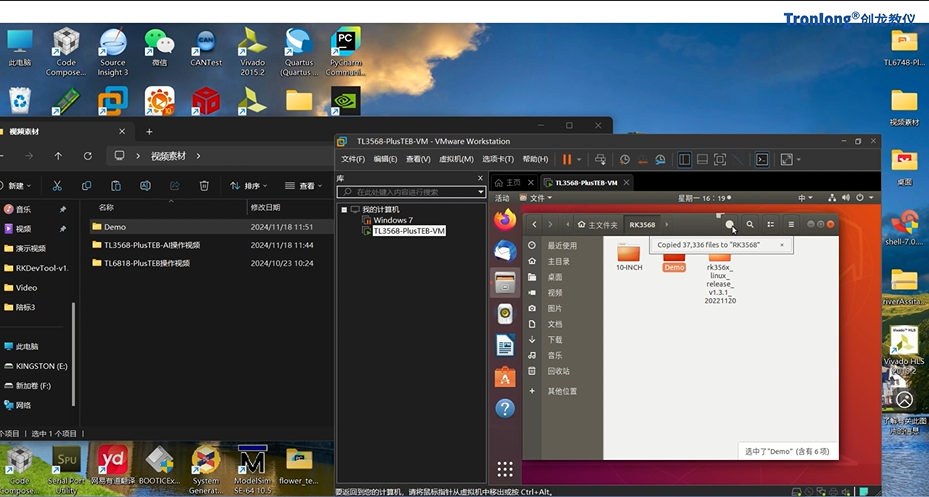Open Files app in Ubuntu dock
Image resolution: width=929 pixels, height=497 pixels.
(505, 283)
